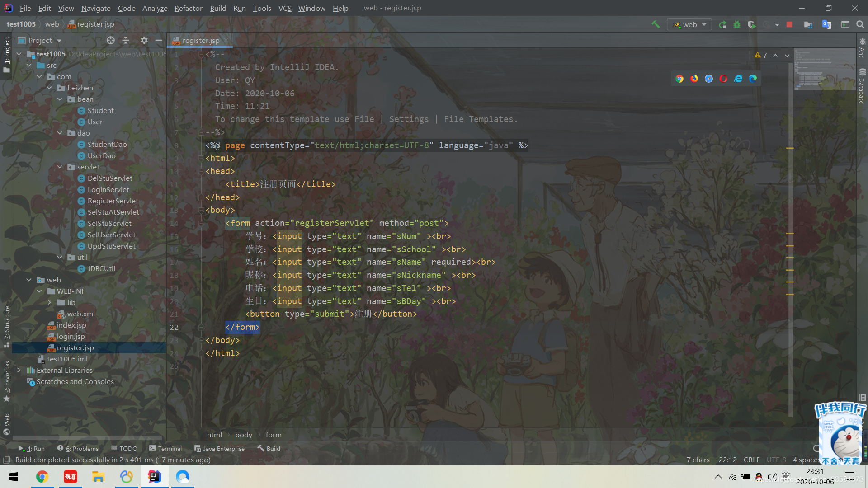Open Windows Start menu
Viewport: 868px width, 488px height.
[x=14, y=477]
